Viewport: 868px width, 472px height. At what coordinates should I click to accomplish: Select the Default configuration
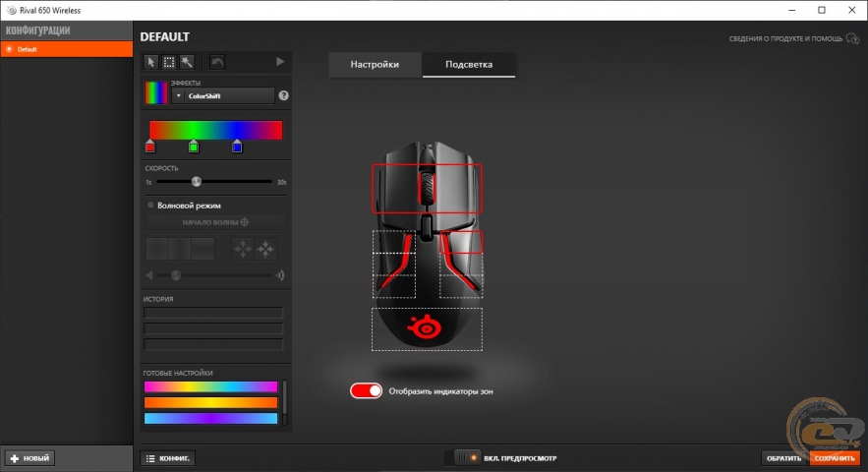coord(67,49)
